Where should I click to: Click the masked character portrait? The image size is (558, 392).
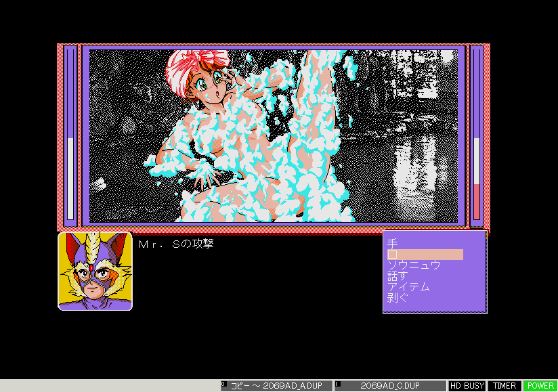(95, 271)
